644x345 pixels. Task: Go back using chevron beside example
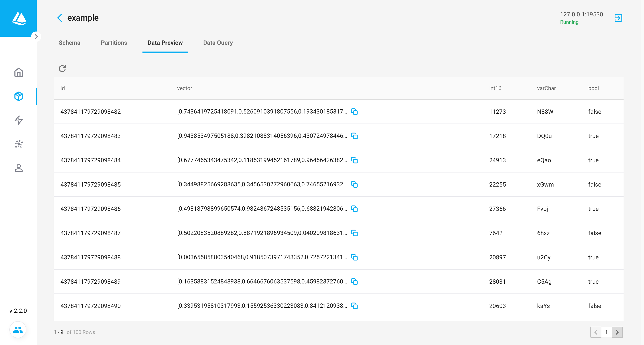tap(59, 18)
